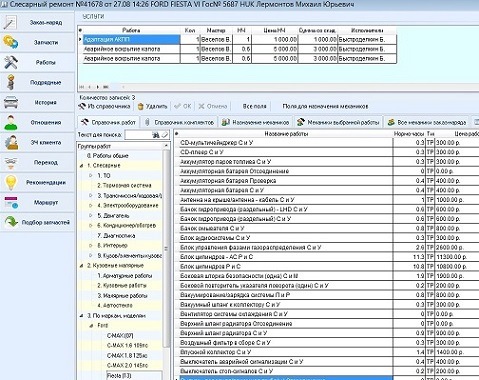This screenshot has height=380, width=479.
Task: Click the Работа column header in services
Action: (x=131, y=30)
